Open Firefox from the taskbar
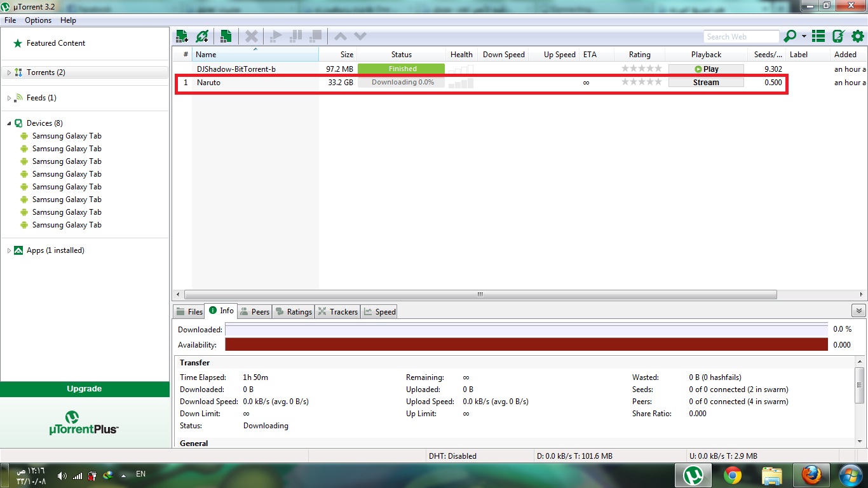 (x=811, y=475)
